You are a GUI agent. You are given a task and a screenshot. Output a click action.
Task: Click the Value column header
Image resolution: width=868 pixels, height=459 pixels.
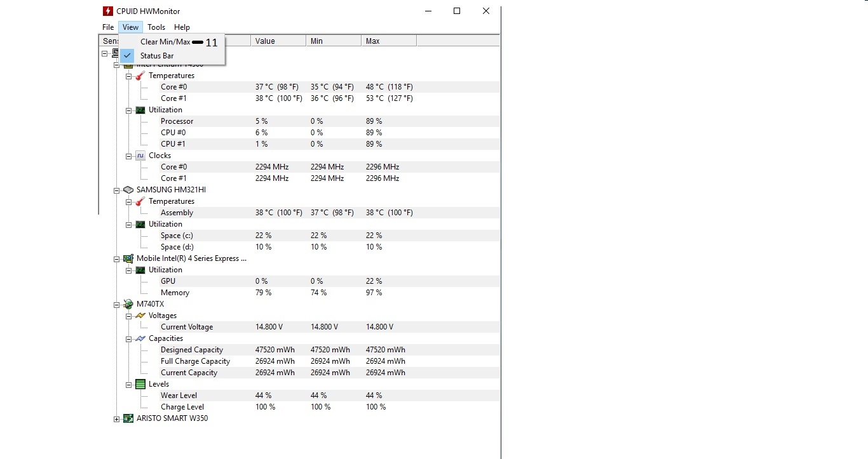coord(278,41)
